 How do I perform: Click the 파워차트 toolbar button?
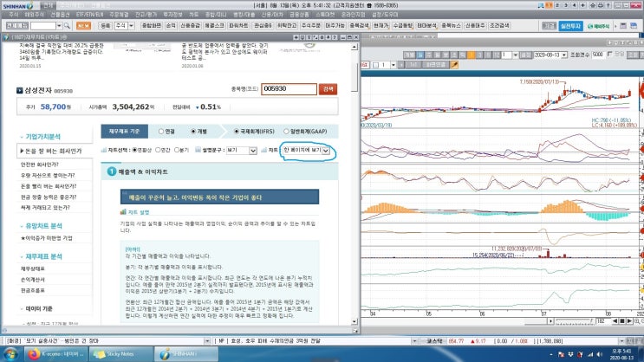pos(238,25)
